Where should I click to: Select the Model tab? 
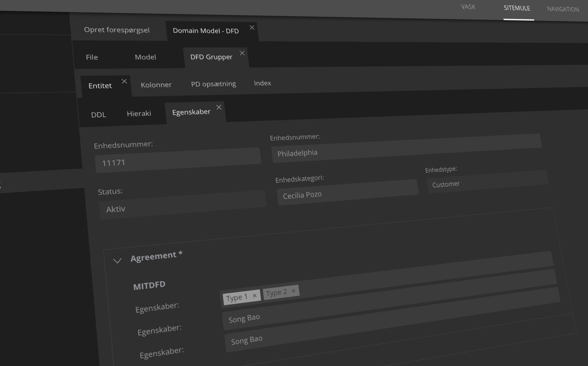coord(145,57)
